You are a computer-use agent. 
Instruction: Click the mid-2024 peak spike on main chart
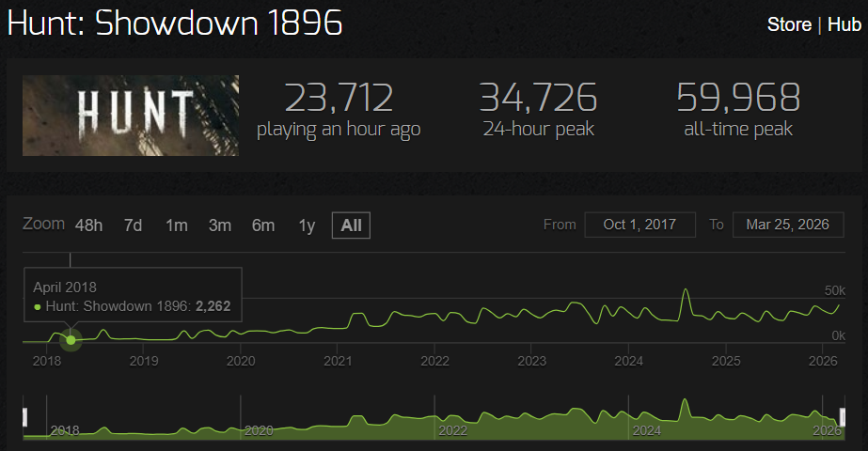tap(686, 290)
